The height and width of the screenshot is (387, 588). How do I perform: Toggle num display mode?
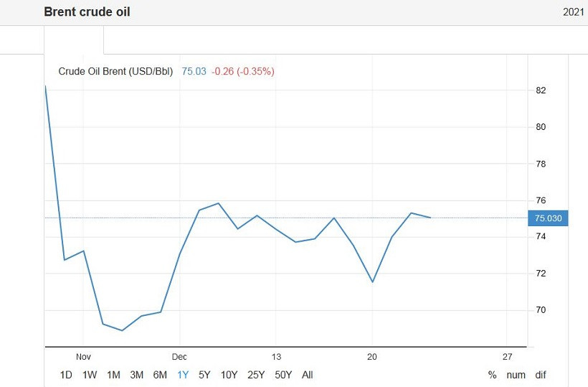(516, 375)
